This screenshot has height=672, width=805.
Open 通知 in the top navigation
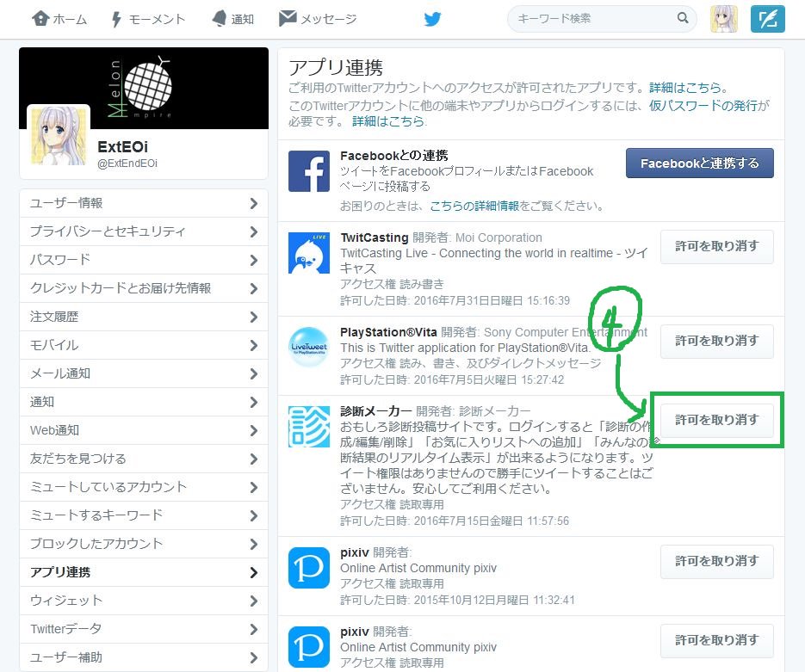tap(232, 19)
